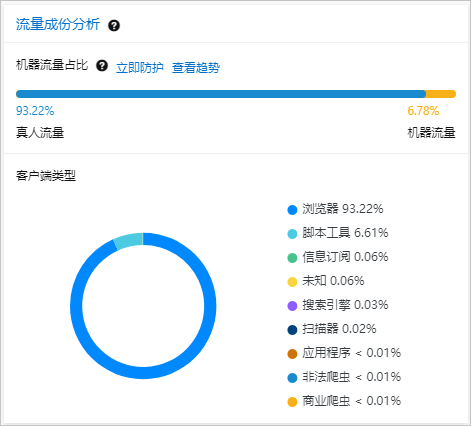
Task: Click the 93.22% real traffic value
Action: [35, 111]
